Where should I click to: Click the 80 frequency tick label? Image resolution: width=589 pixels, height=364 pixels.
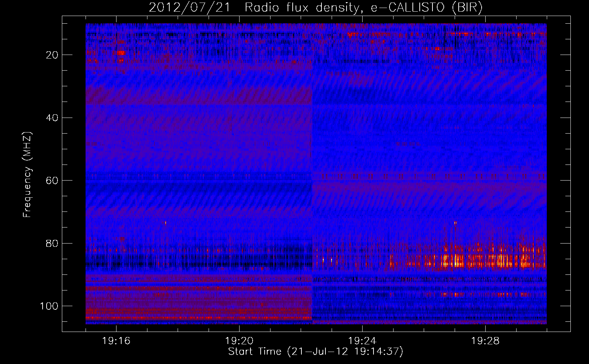point(52,244)
